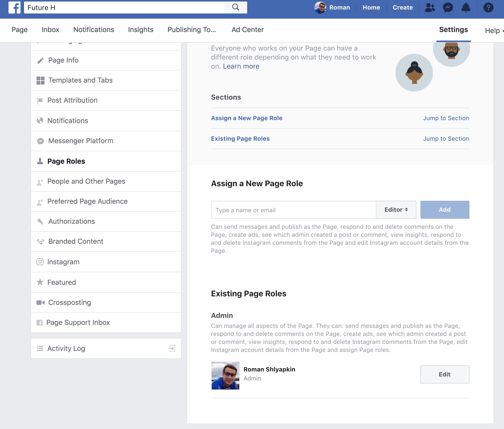Image resolution: width=504 pixels, height=429 pixels.
Task: Click the Messenger Platform bubble icon
Action: (40, 141)
